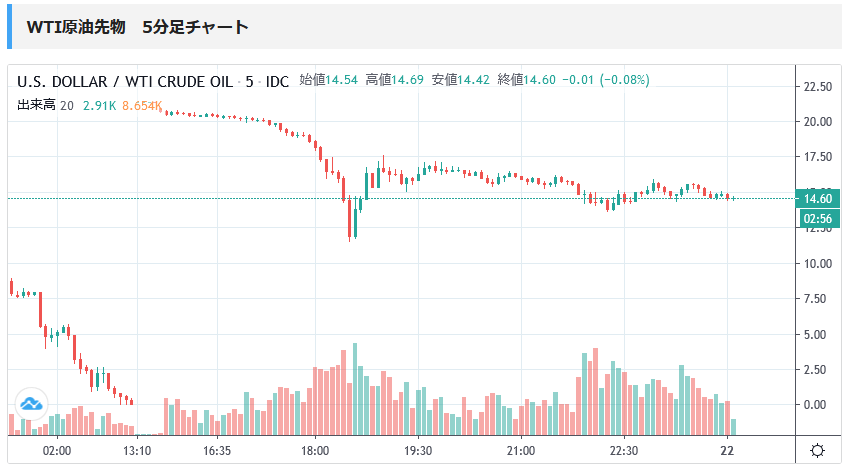Click the 18:00 time axis label
Viewport: 853px width, 472px height.
pyautogui.click(x=315, y=451)
